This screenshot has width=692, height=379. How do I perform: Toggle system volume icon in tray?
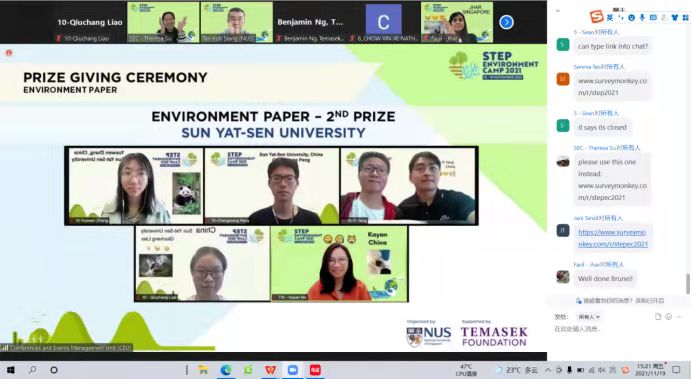tap(602, 370)
